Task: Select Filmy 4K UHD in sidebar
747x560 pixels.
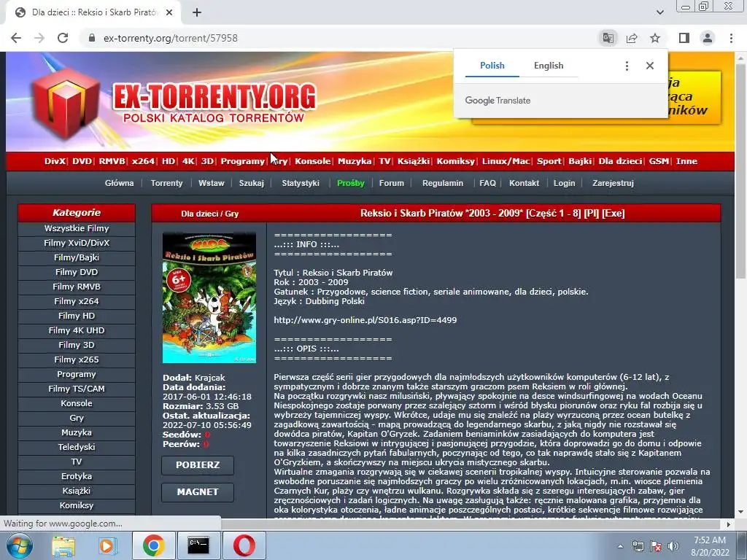Action: [x=77, y=330]
